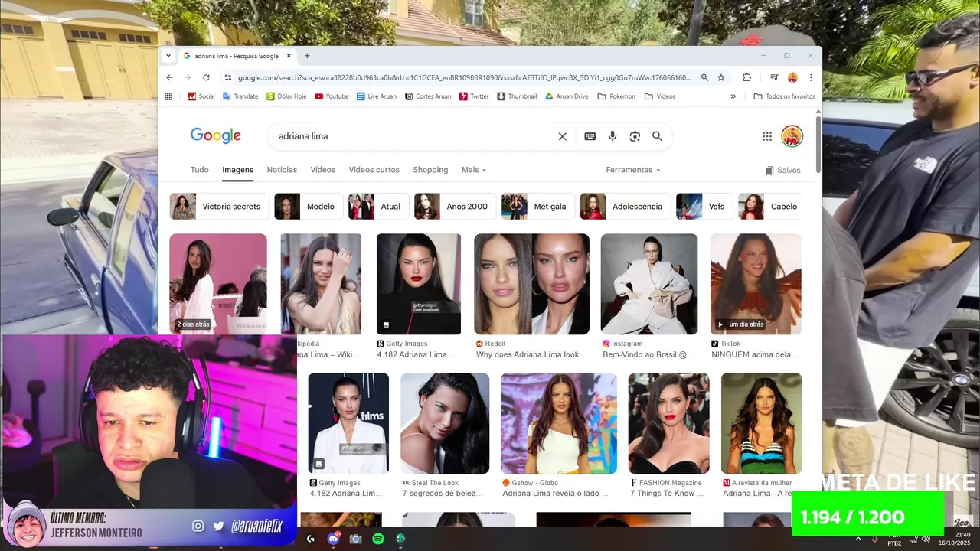980x551 pixels.
Task: Open the zoom magnifier in address bar
Action: [704, 77]
